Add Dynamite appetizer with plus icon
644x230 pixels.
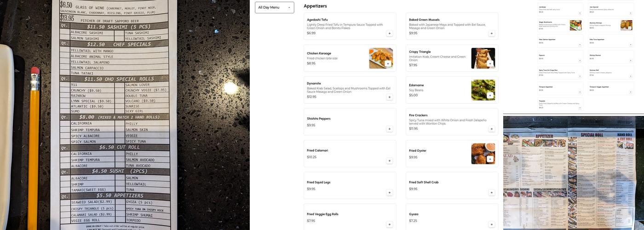(389, 97)
